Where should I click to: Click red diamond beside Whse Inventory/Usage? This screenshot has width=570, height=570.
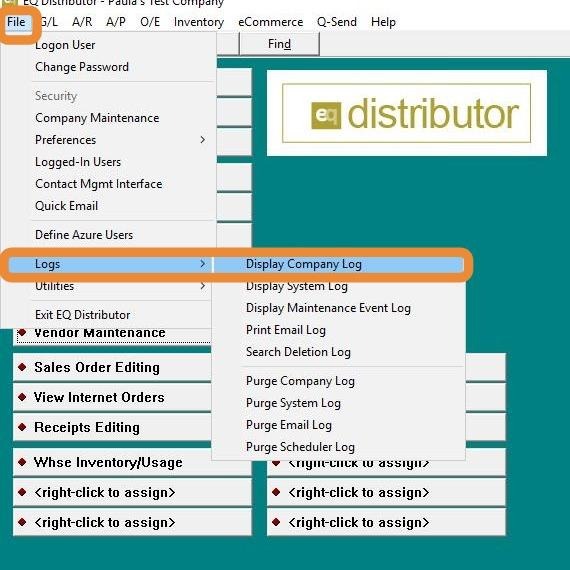tap(22, 462)
